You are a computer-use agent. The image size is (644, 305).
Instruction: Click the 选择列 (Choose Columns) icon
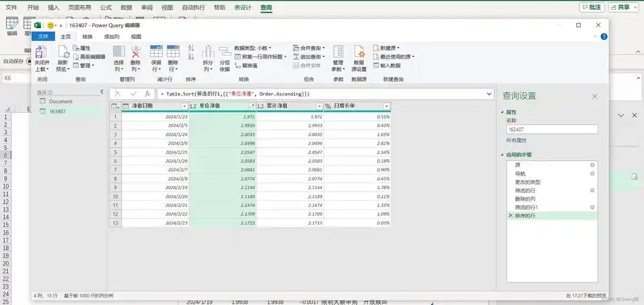[x=118, y=51]
